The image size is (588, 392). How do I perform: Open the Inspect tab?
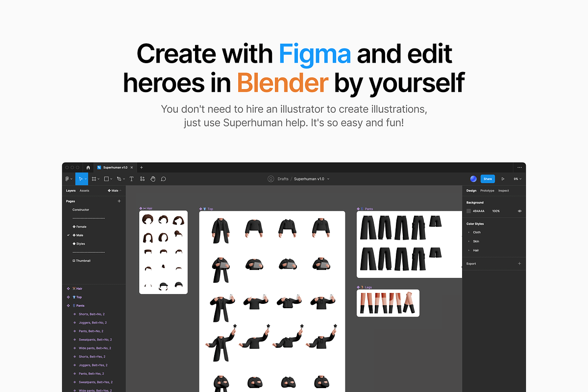click(504, 191)
